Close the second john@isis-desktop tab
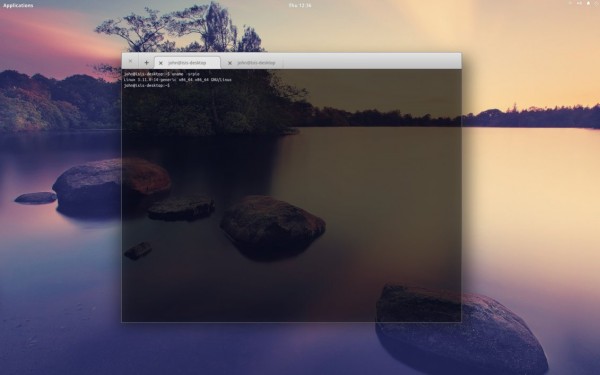 point(230,63)
